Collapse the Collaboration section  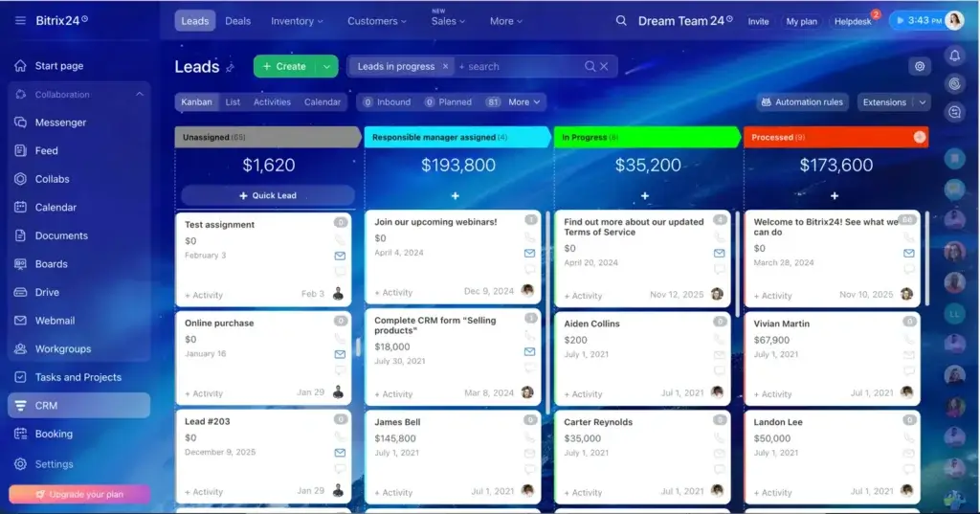coord(140,95)
